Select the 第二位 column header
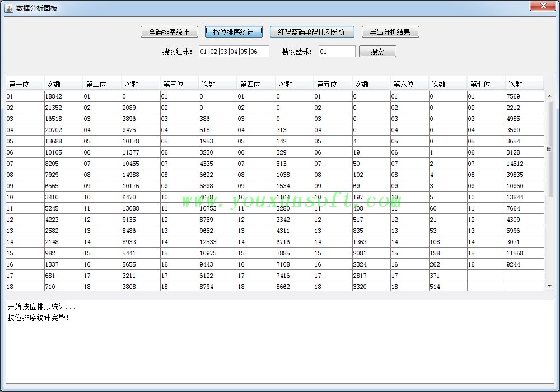 (102, 84)
